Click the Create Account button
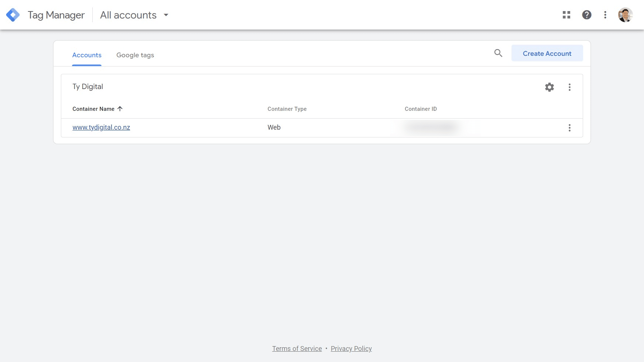 click(x=547, y=54)
